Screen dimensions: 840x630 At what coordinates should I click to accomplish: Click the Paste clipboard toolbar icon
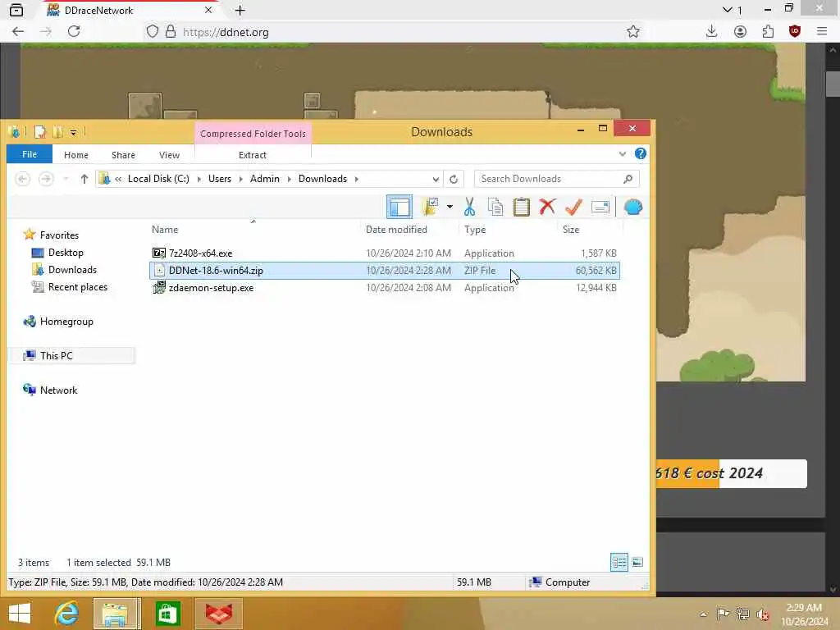point(521,207)
